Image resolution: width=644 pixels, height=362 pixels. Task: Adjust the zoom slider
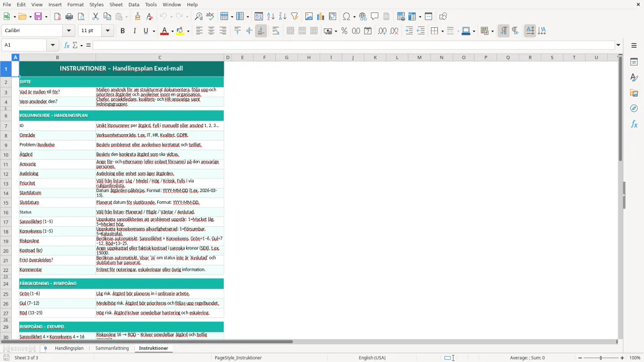[601, 358]
